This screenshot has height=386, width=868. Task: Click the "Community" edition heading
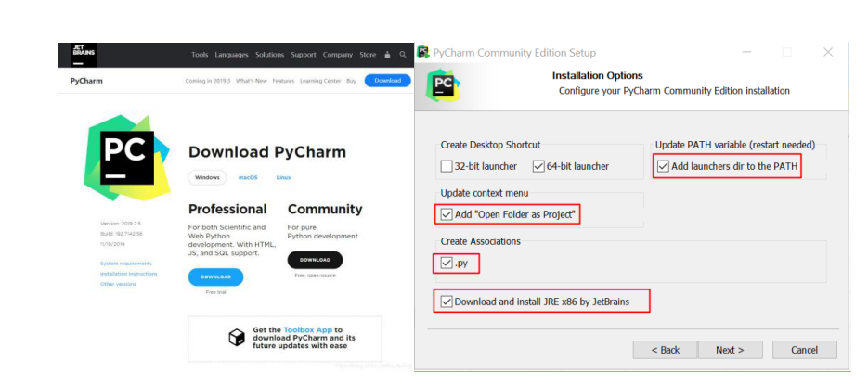coord(325,209)
